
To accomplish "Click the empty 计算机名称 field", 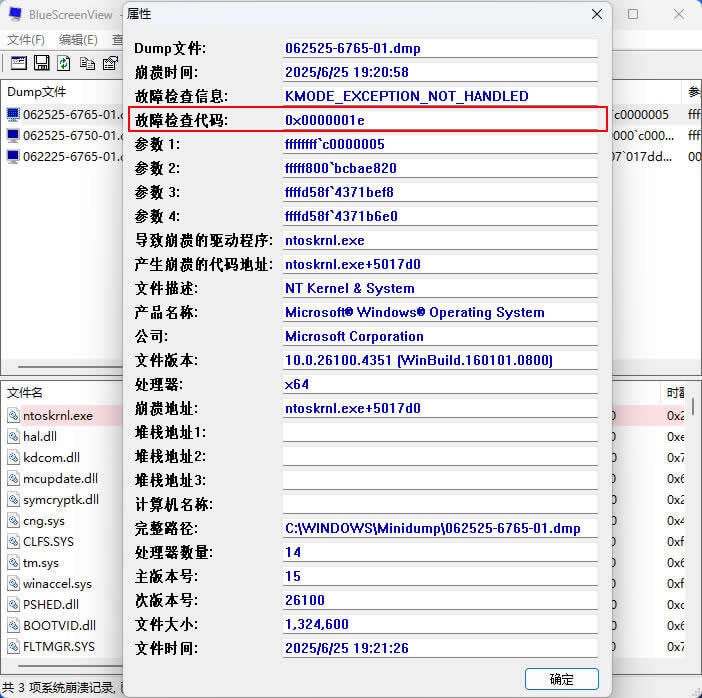I will tap(440, 504).
